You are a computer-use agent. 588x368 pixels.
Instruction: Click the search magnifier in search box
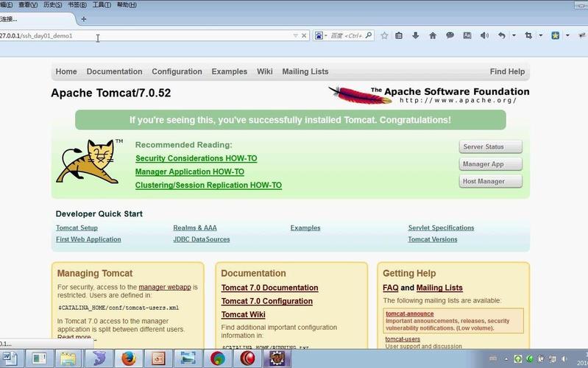369,35
